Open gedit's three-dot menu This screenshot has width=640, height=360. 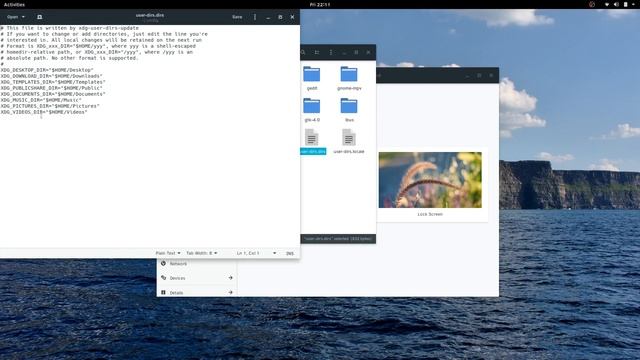(255, 17)
